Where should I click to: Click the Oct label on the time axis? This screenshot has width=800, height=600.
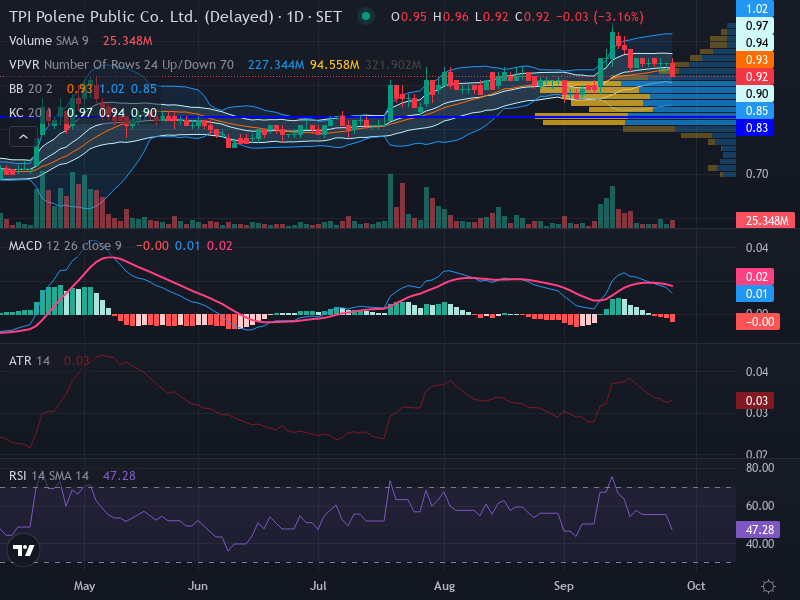click(x=696, y=586)
